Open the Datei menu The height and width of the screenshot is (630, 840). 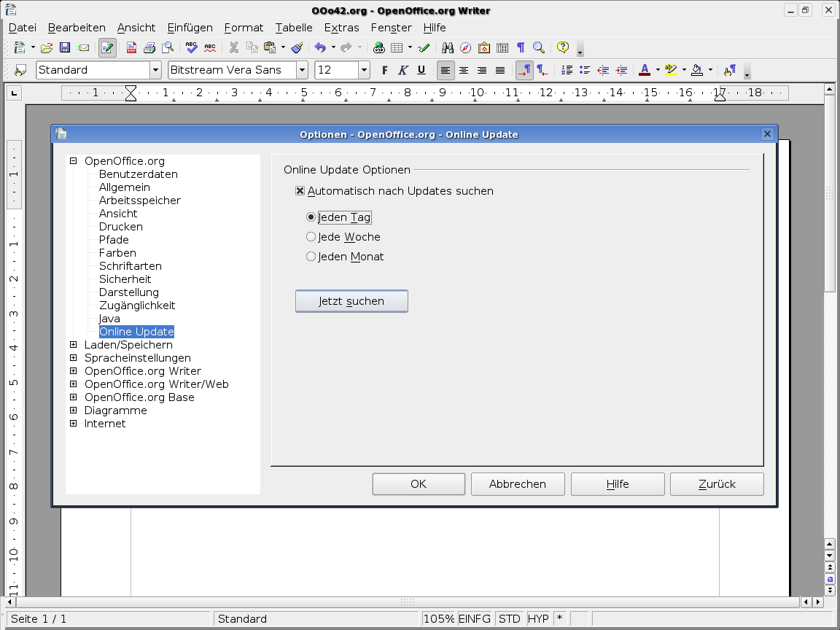point(23,27)
